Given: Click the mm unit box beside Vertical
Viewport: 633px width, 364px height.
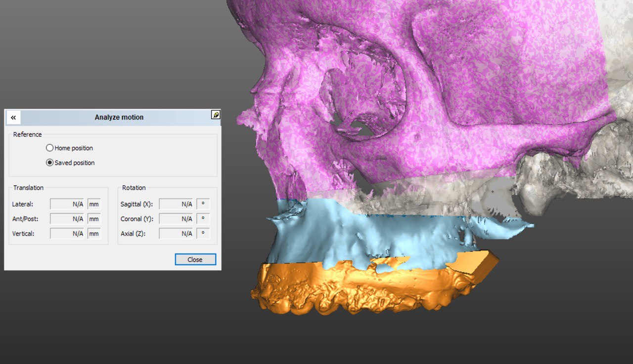Looking at the screenshot, I should tap(94, 234).
